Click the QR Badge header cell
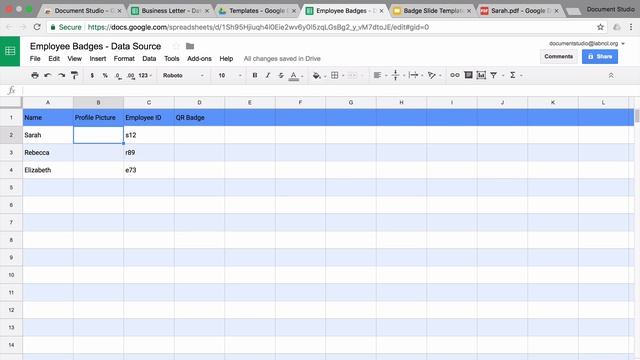The height and width of the screenshot is (360, 640). pos(199,118)
